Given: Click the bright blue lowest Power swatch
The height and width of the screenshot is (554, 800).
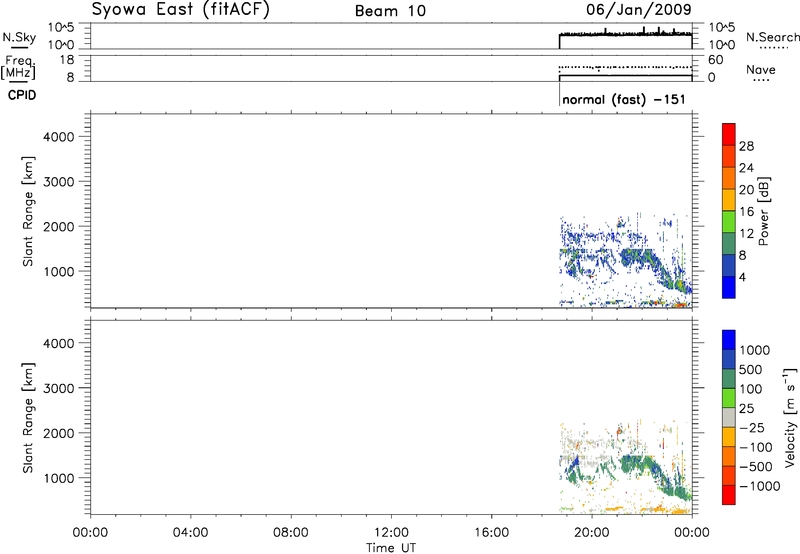Looking at the screenshot, I should (729, 287).
